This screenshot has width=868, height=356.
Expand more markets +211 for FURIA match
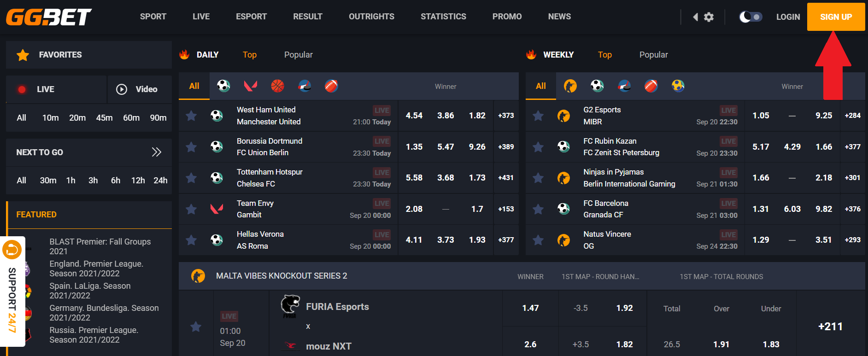click(x=831, y=327)
